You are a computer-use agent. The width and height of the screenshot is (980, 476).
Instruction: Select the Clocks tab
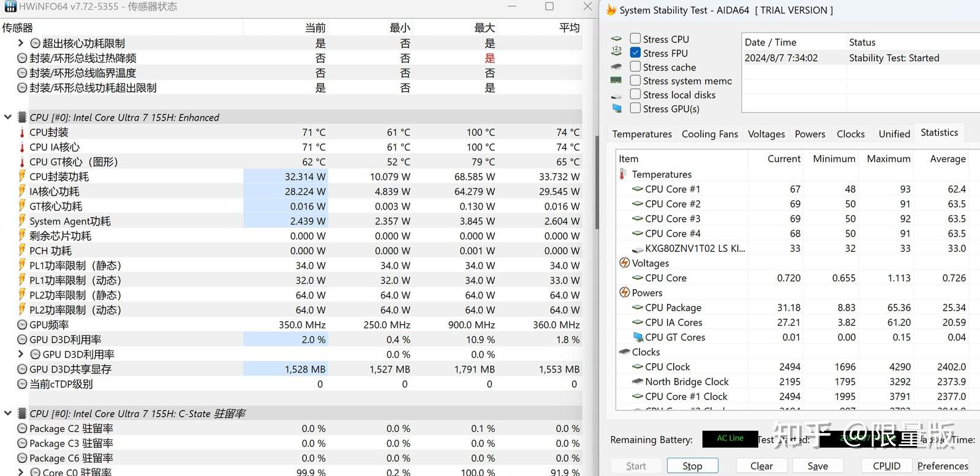point(851,134)
